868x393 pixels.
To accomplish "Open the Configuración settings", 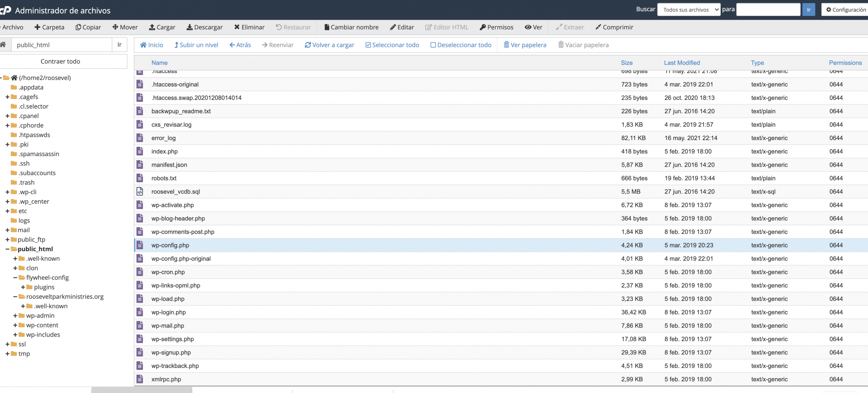I will (845, 9).
